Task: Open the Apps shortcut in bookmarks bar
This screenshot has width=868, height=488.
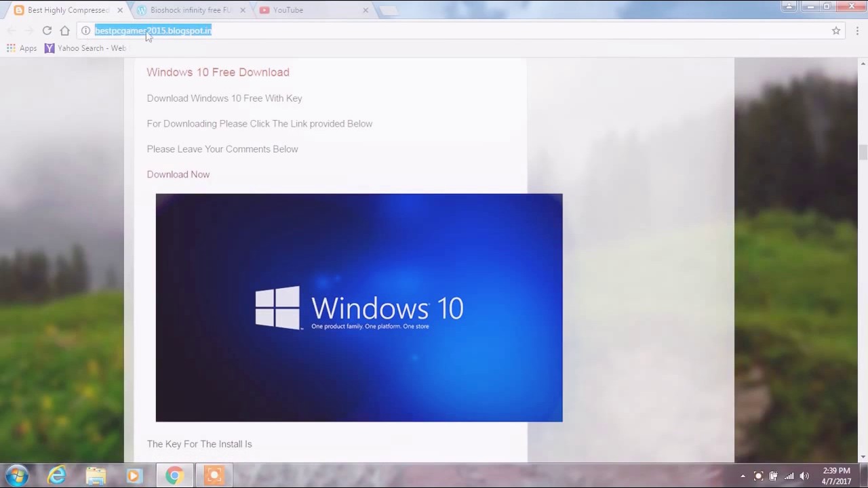Action: [x=22, y=48]
